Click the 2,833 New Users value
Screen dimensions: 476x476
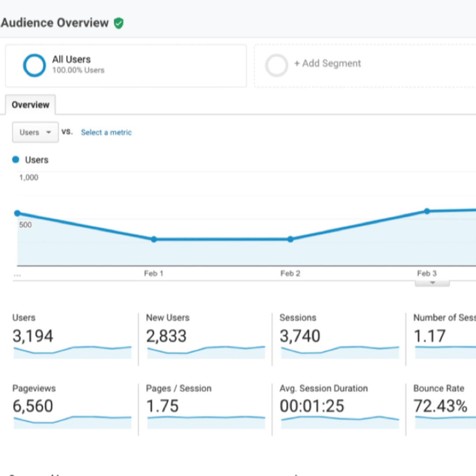166,336
